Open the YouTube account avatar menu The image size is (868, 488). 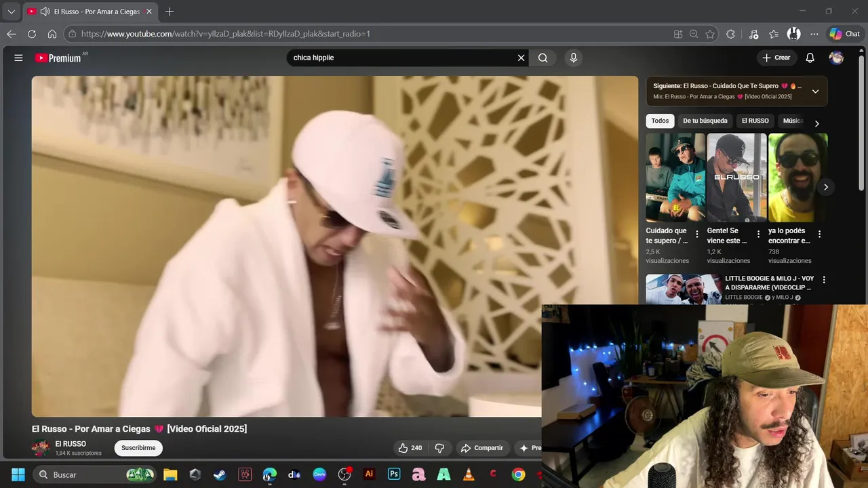[836, 58]
